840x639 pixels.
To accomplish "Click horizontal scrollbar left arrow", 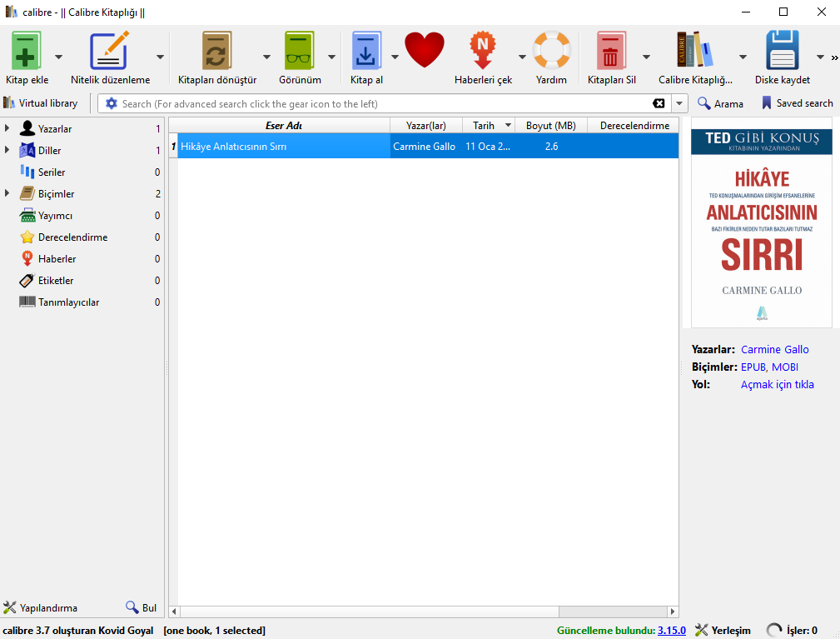I will [x=174, y=612].
